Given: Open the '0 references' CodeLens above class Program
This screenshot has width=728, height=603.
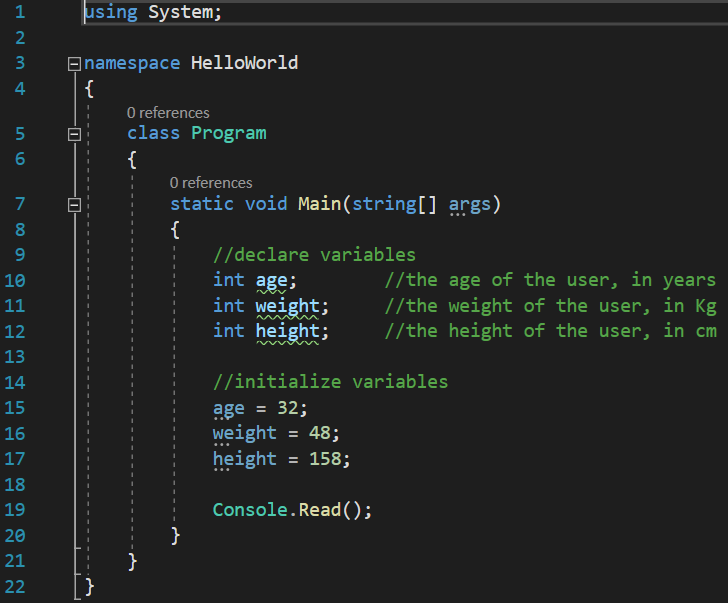Looking at the screenshot, I should (168, 113).
